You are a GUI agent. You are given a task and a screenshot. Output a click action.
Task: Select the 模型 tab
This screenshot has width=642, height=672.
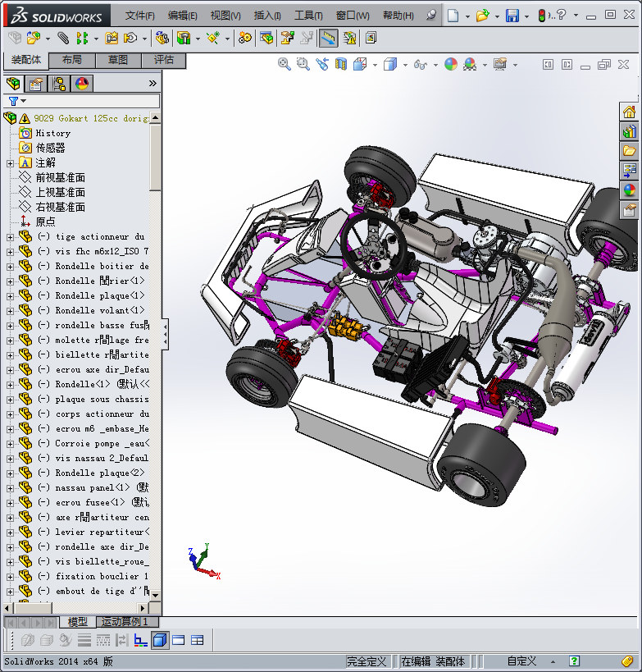(78, 621)
